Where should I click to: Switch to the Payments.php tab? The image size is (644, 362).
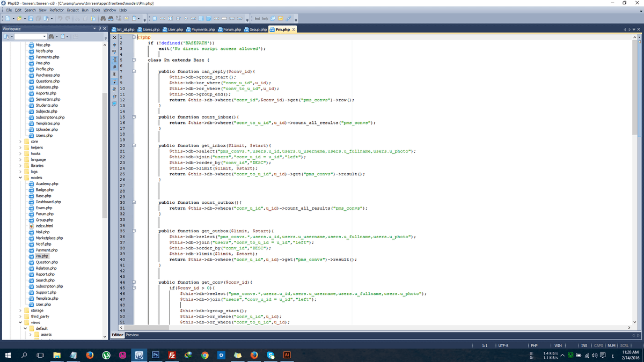point(203,29)
